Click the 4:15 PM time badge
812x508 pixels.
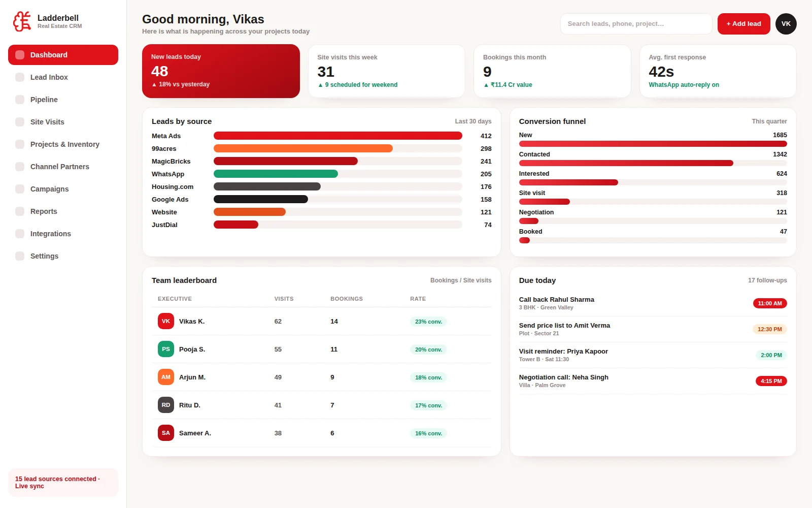click(x=771, y=381)
